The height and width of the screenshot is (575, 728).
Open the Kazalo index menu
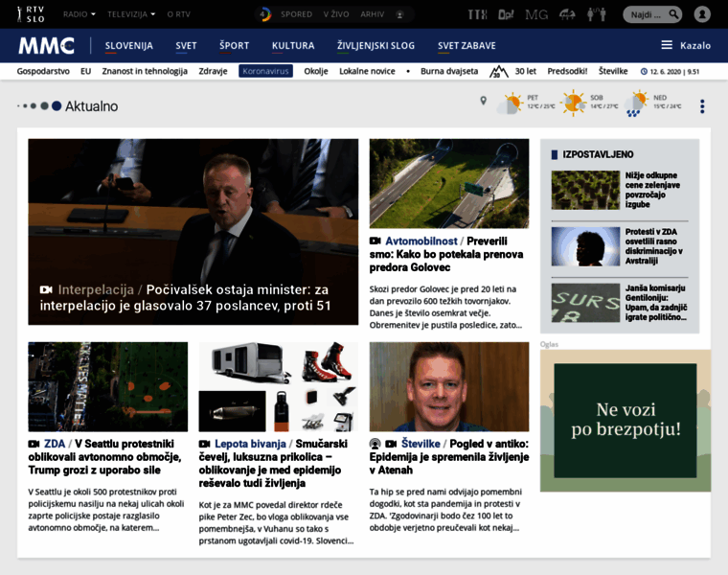pyautogui.click(x=695, y=45)
